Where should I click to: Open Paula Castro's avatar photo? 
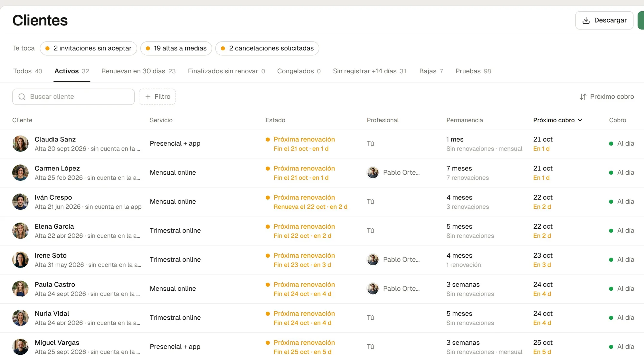click(20, 289)
